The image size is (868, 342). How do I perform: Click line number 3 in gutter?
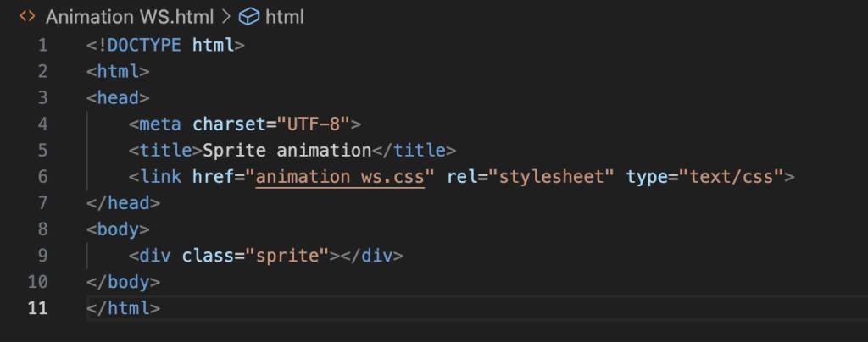pos(42,98)
